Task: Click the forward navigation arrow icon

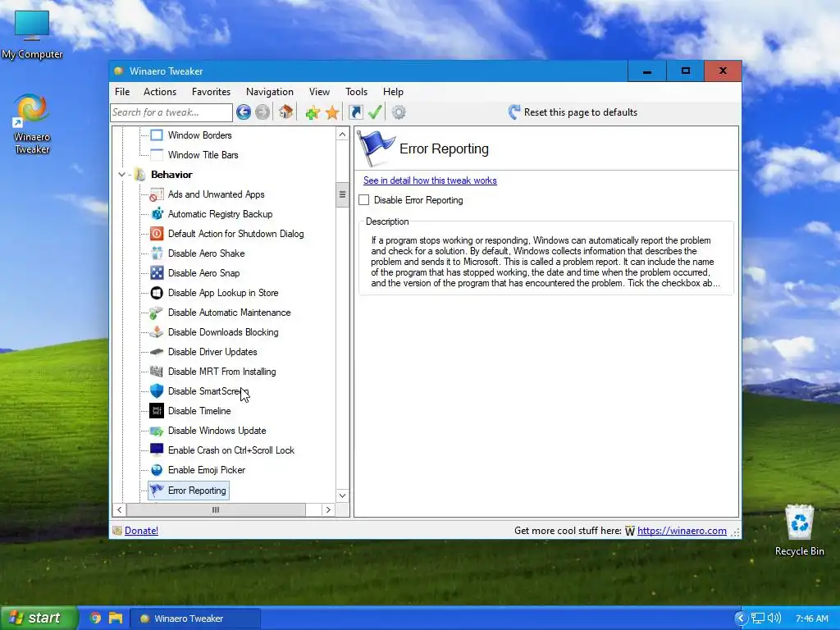Action: 262,112
